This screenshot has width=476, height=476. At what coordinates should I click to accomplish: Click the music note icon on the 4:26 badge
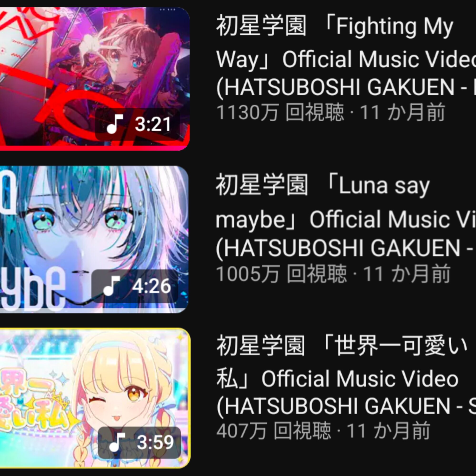point(111,286)
